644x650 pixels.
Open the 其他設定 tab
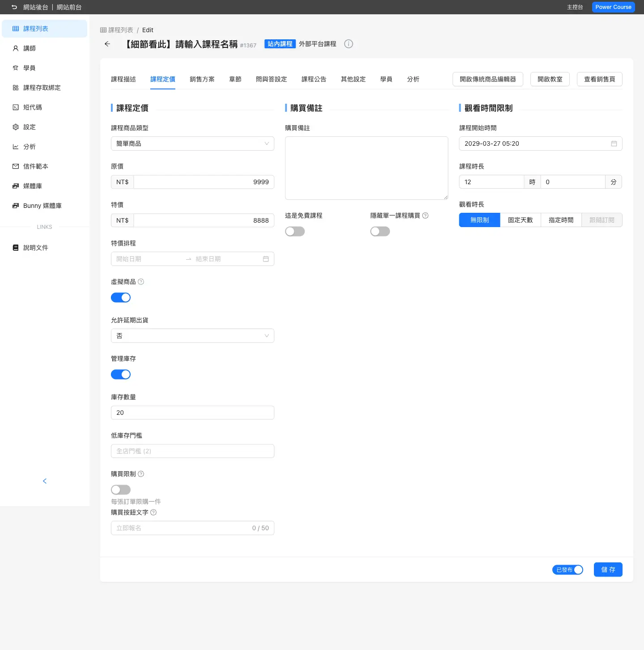pyautogui.click(x=353, y=79)
